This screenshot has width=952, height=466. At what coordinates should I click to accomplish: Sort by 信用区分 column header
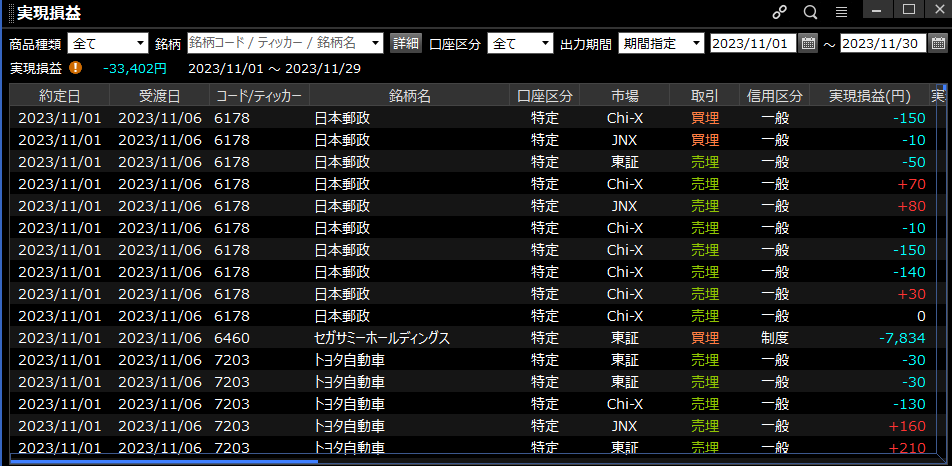tap(775, 96)
